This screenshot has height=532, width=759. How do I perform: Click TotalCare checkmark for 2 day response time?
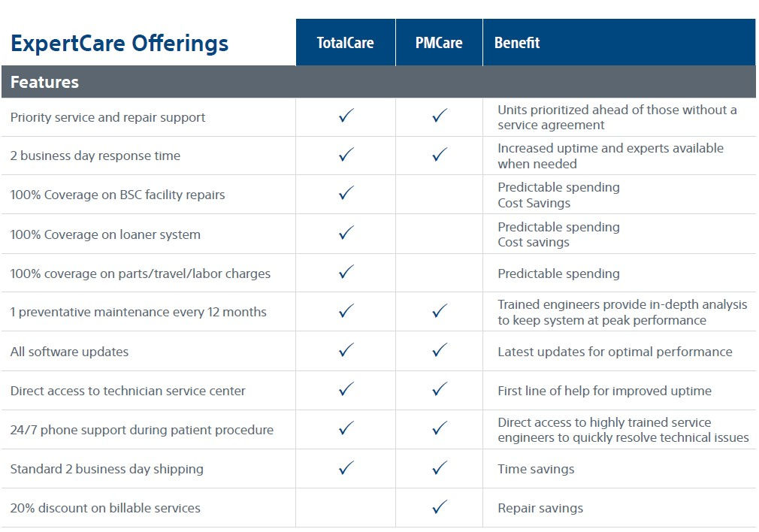point(346,155)
